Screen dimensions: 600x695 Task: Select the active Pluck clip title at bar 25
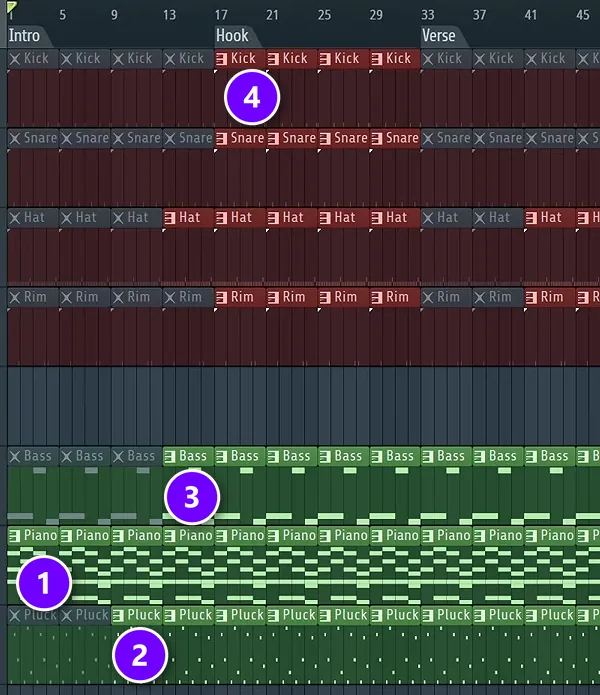[351, 615]
